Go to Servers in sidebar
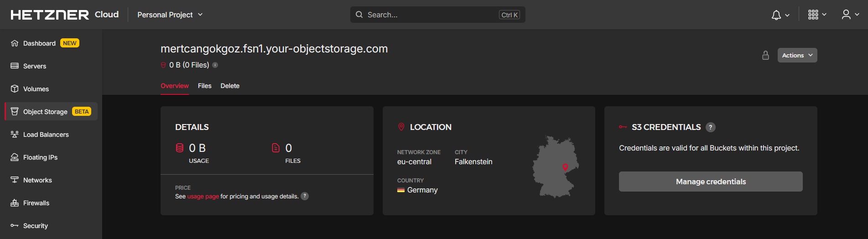 coord(35,66)
